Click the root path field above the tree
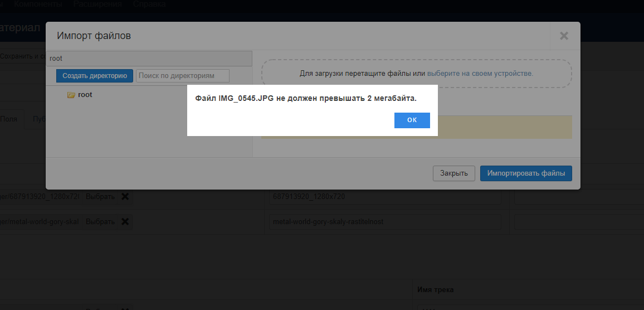 (149, 59)
